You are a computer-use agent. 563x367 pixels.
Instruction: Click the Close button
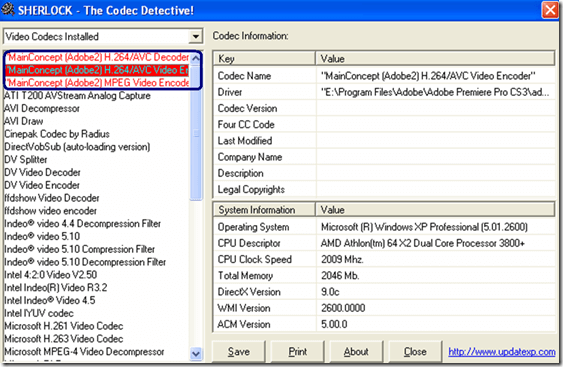[x=415, y=351]
